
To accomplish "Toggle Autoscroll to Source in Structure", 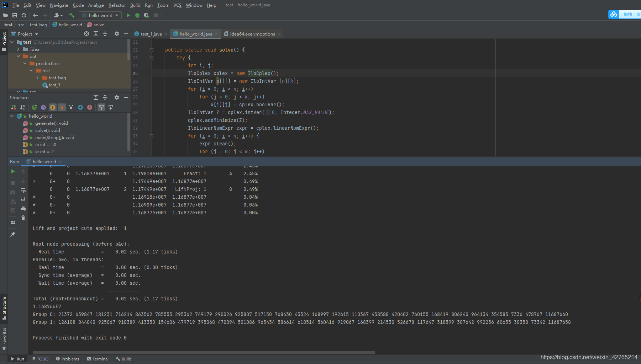I will (x=101, y=107).
